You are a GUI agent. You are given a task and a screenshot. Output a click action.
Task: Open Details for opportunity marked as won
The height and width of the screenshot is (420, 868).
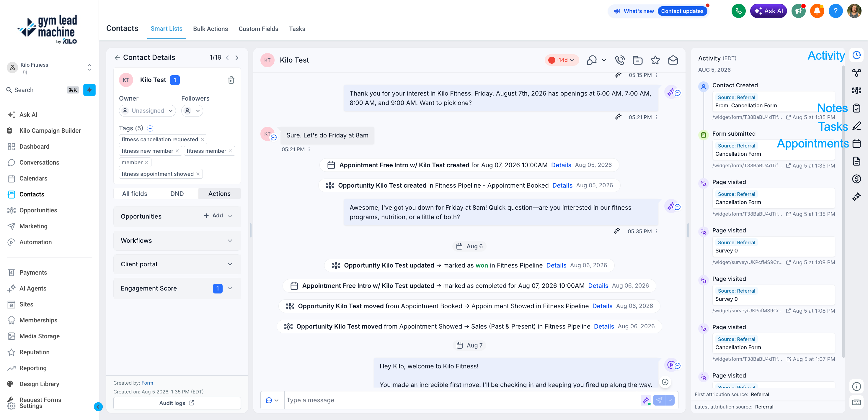pyautogui.click(x=556, y=265)
